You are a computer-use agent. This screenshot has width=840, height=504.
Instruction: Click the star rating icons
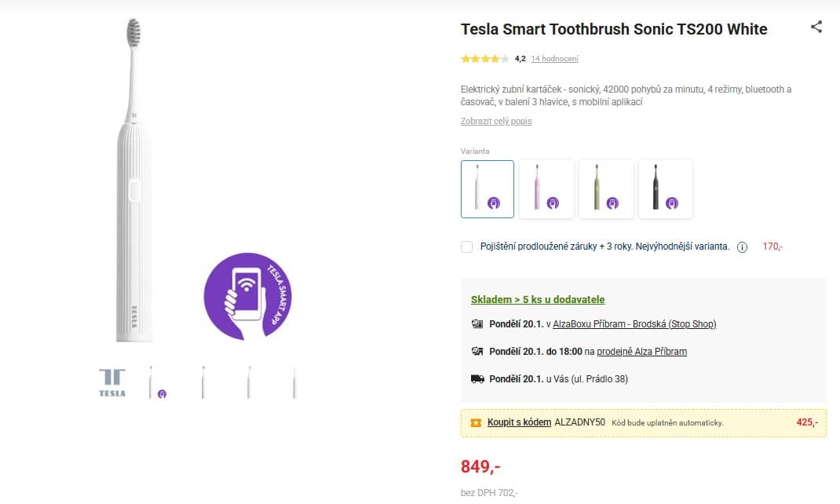click(484, 59)
